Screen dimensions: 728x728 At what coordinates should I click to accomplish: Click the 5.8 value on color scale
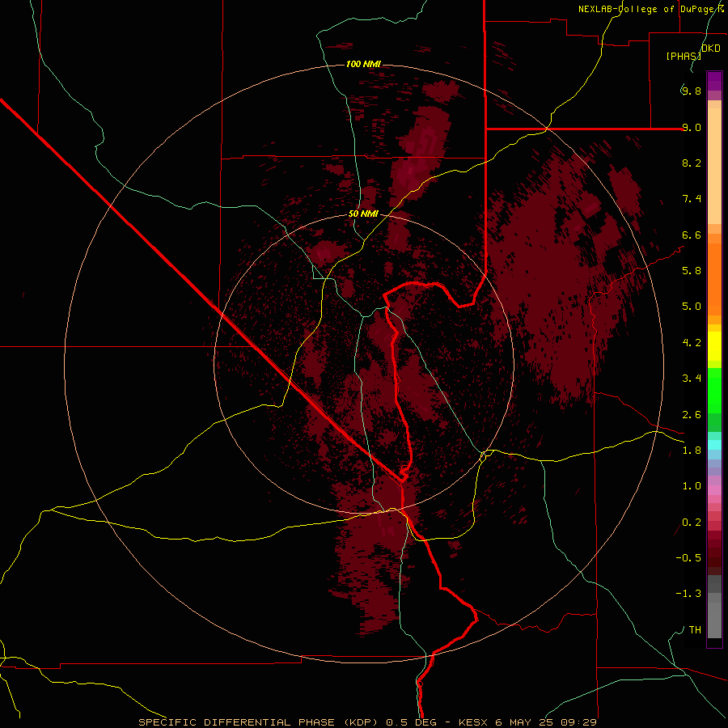click(x=692, y=271)
